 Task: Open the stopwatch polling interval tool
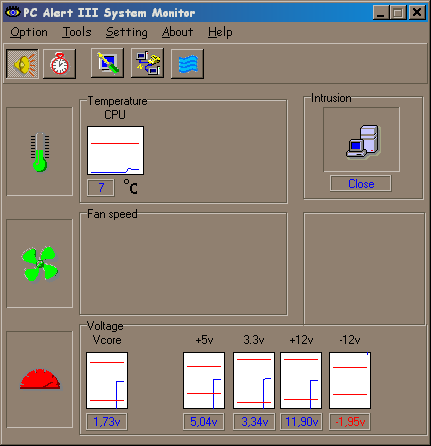[x=59, y=64]
